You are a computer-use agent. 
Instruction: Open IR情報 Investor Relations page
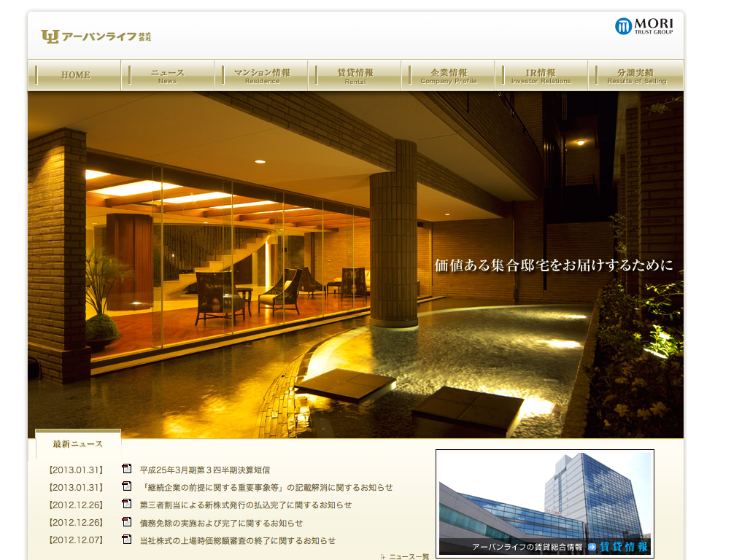pyautogui.click(x=541, y=76)
